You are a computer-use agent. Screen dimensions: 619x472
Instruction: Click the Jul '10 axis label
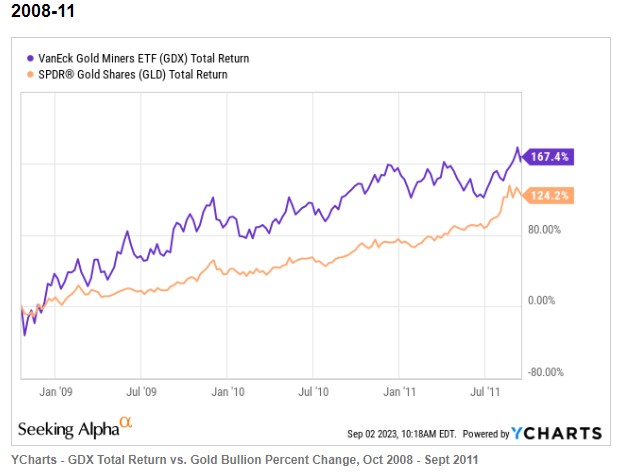pyautogui.click(x=313, y=392)
